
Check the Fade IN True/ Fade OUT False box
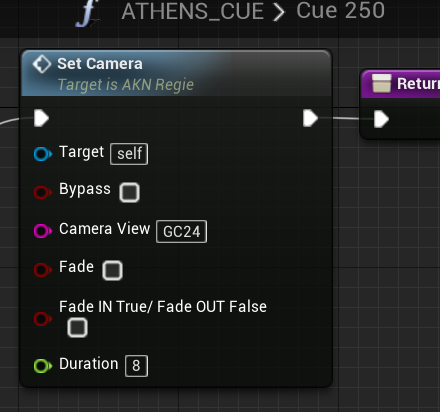pyautogui.click(x=77, y=327)
